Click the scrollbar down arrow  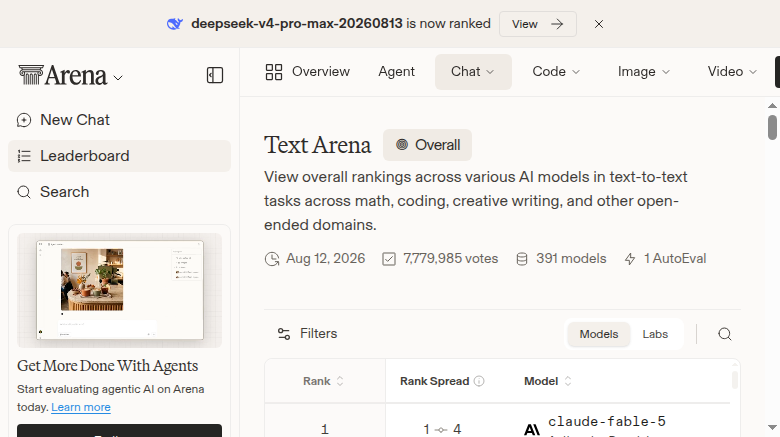point(772,428)
